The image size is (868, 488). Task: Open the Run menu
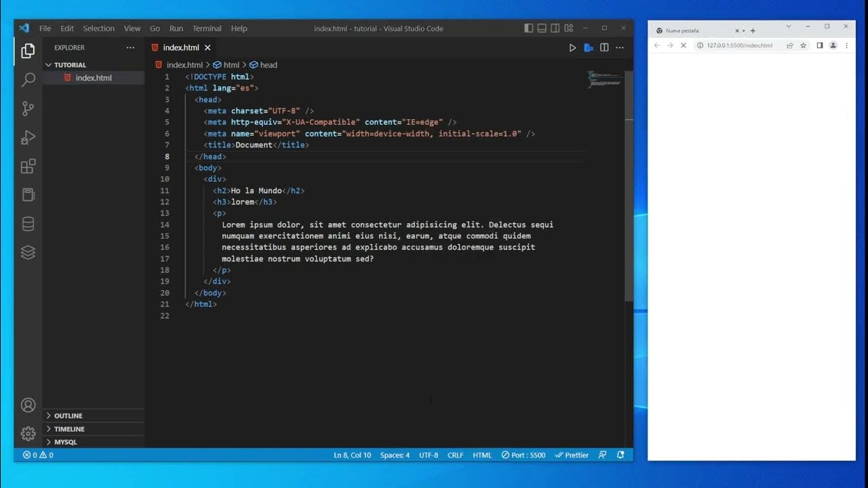point(176,28)
